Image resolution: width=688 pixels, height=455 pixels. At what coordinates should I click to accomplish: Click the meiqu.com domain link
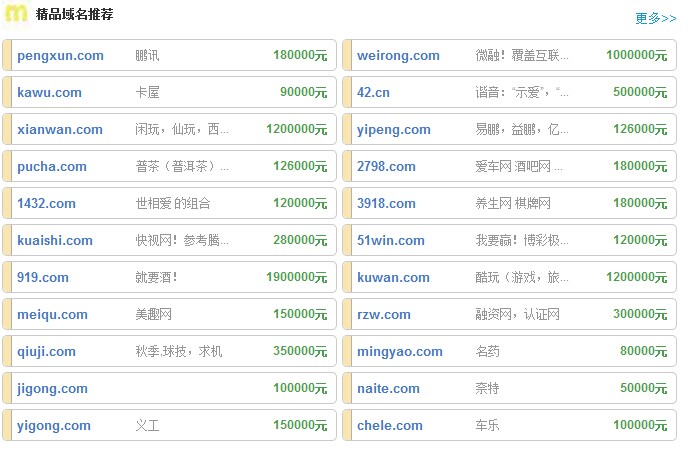click(52, 315)
